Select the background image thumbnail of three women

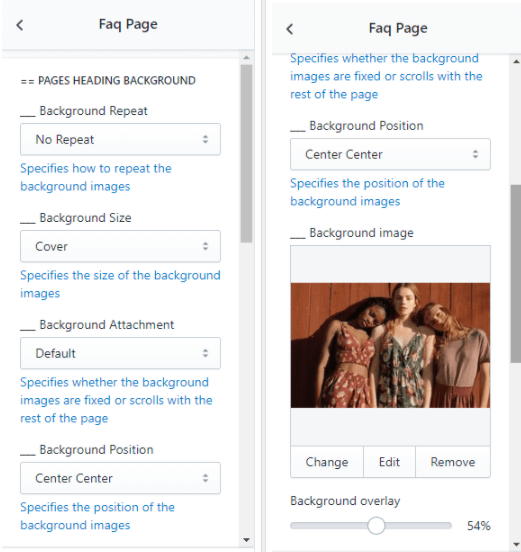point(390,345)
